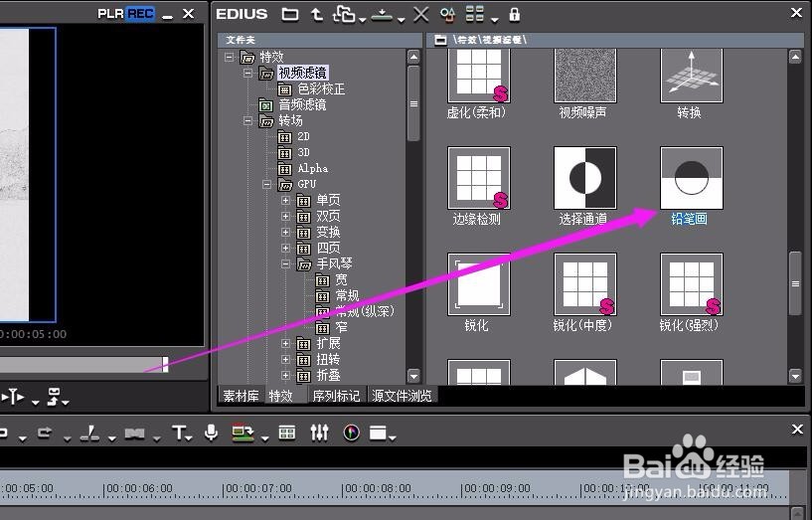
Task: Expand the 变换 folder
Action: (x=285, y=232)
